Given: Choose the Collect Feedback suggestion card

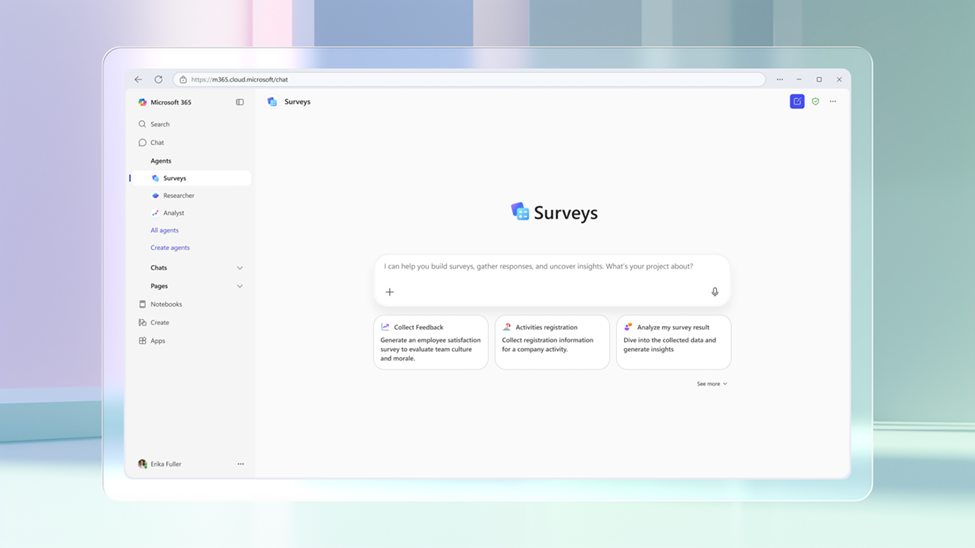Looking at the screenshot, I should (431, 342).
